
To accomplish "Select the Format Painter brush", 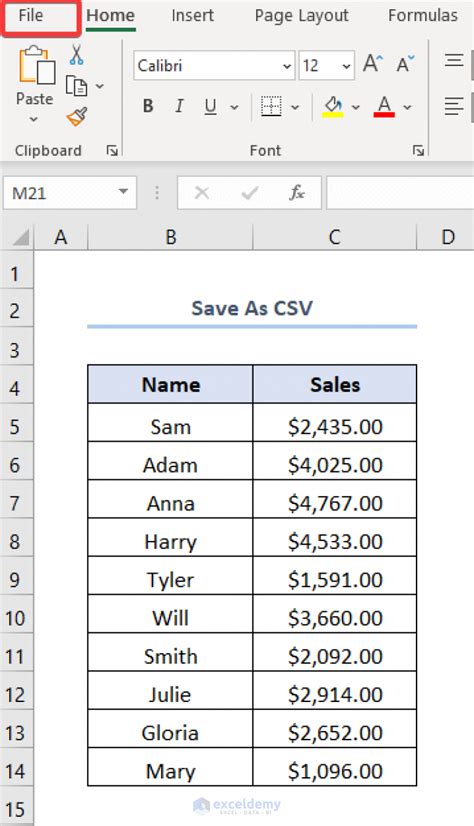I will coord(77,117).
